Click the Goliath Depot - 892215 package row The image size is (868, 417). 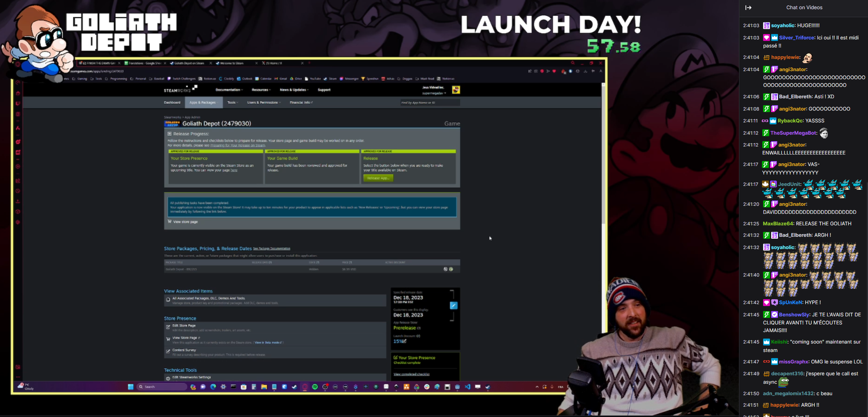click(312, 269)
